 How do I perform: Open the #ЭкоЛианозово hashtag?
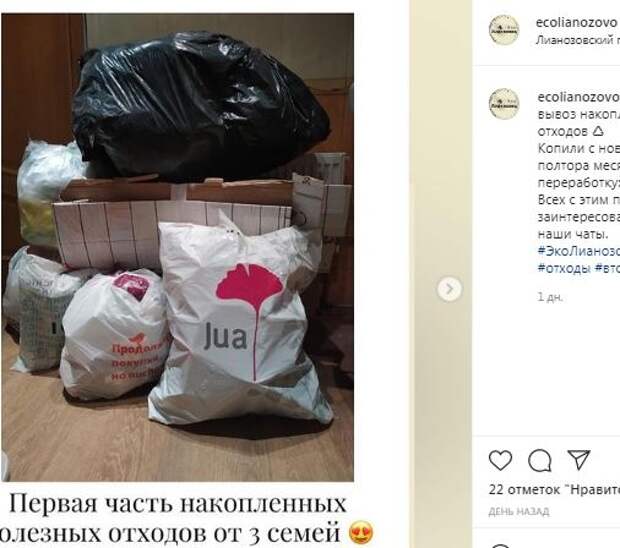click(x=578, y=251)
